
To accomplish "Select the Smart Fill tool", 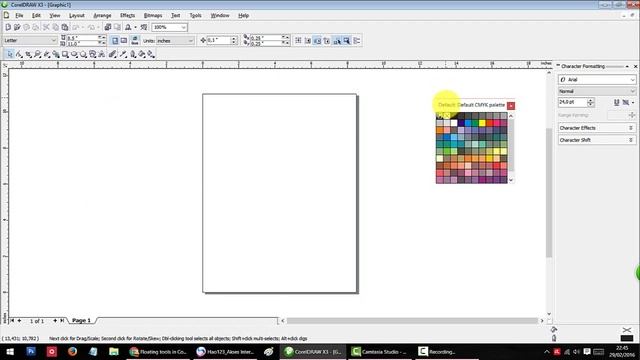I will tap(56, 54).
